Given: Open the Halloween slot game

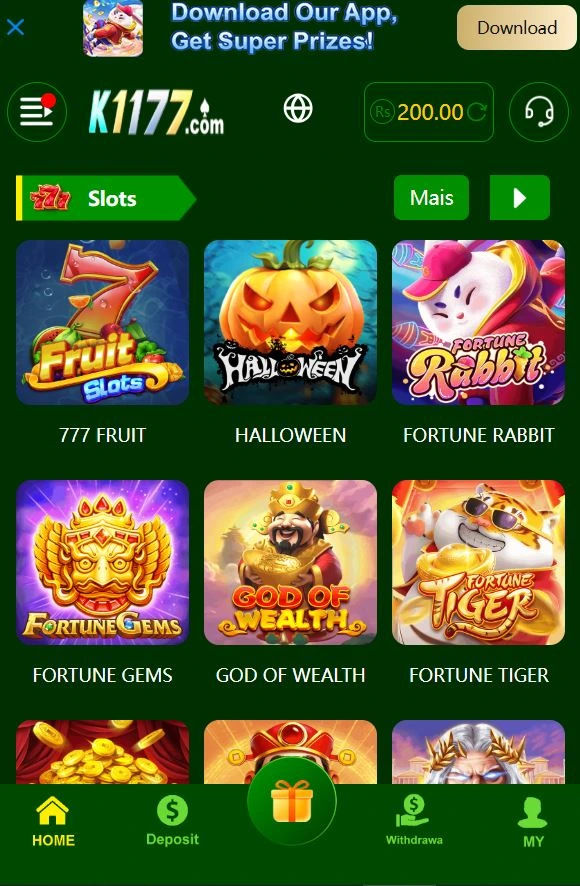Looking at the screenshot, I should [x=291, y=323].
